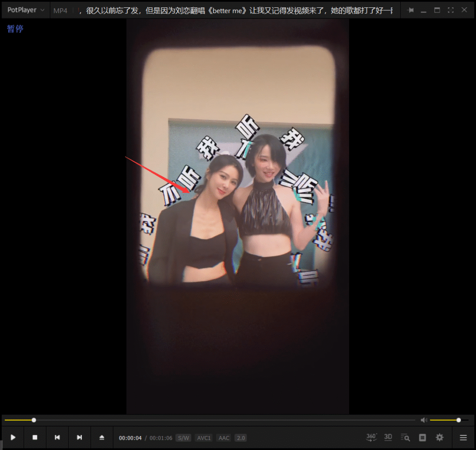Skip to the previous file

pyautogui.click(x=57, y=437)
